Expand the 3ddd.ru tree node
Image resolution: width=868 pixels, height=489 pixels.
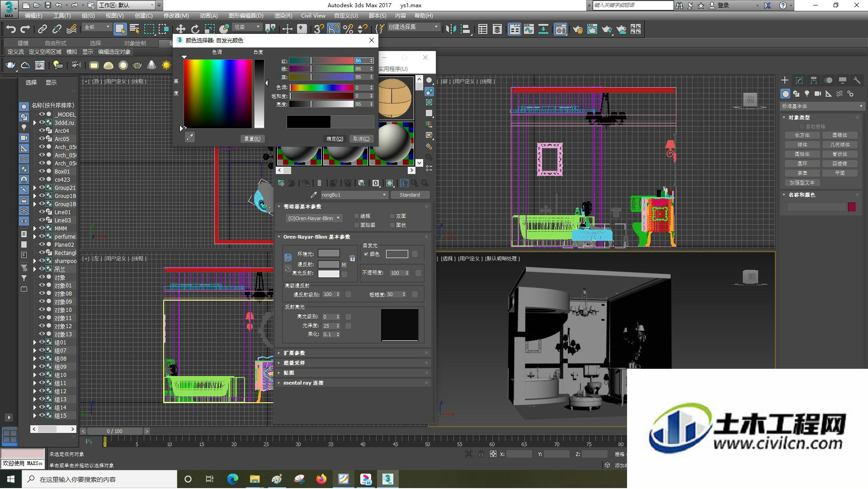point(35,122)
